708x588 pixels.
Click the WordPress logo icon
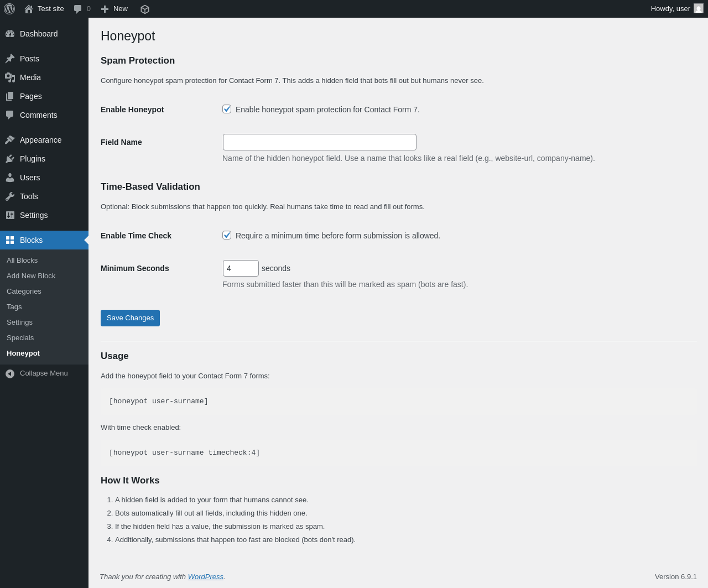click(9, 9)
